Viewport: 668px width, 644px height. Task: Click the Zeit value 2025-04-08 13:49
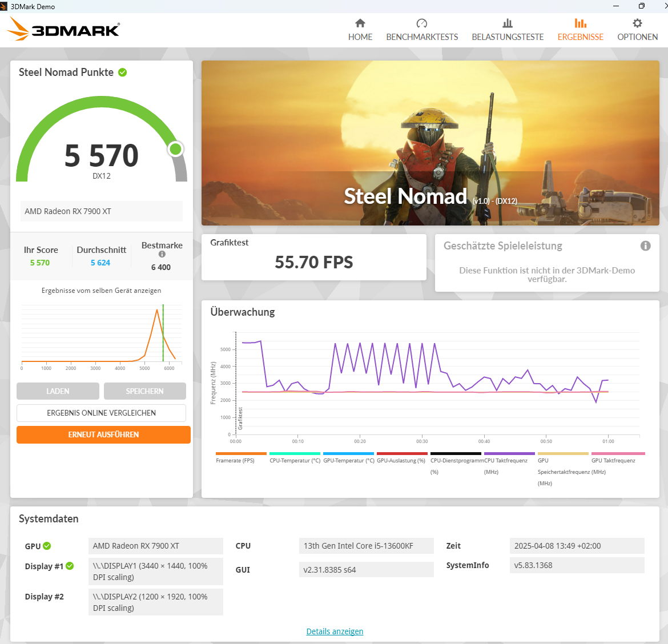click(x=577, y=546)
